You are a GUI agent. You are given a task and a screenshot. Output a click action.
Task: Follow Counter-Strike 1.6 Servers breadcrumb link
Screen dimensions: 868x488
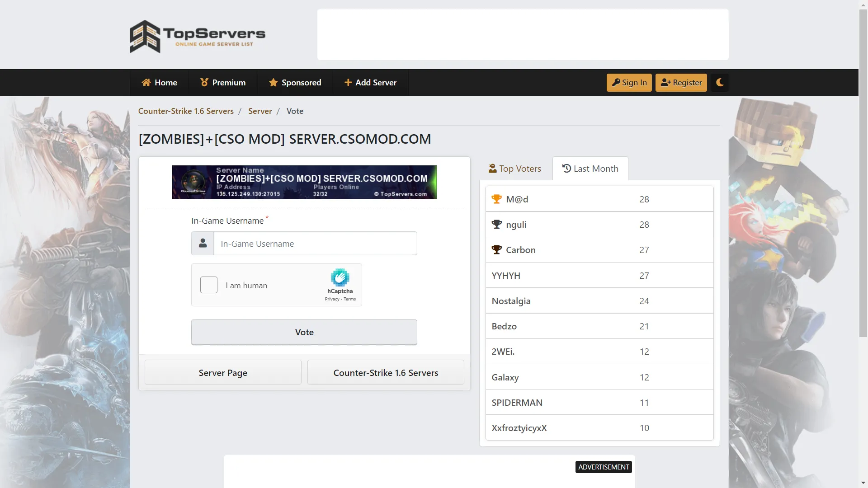click(186, 111)
